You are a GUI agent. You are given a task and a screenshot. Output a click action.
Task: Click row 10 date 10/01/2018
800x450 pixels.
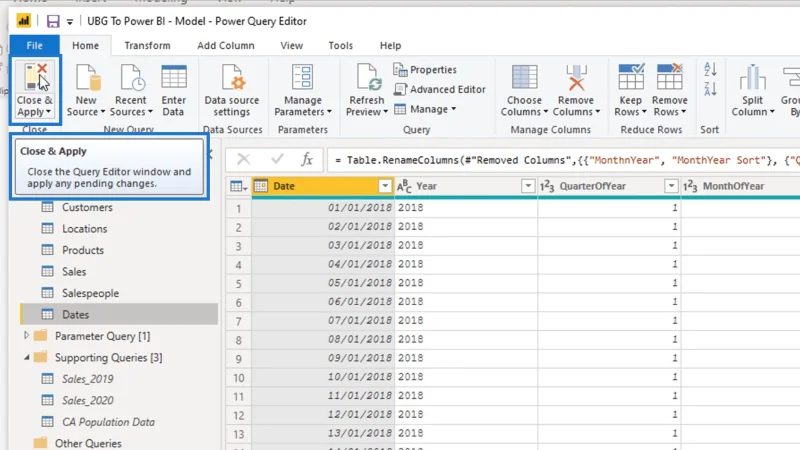323,377
